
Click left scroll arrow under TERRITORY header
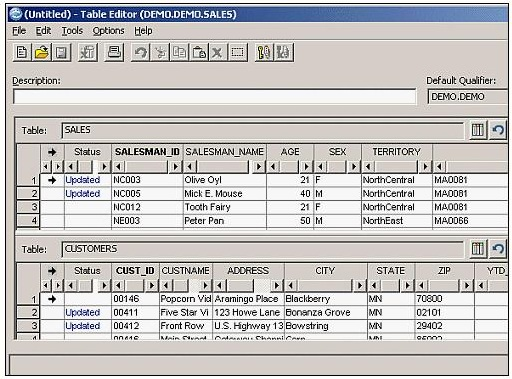click(368, 166)
